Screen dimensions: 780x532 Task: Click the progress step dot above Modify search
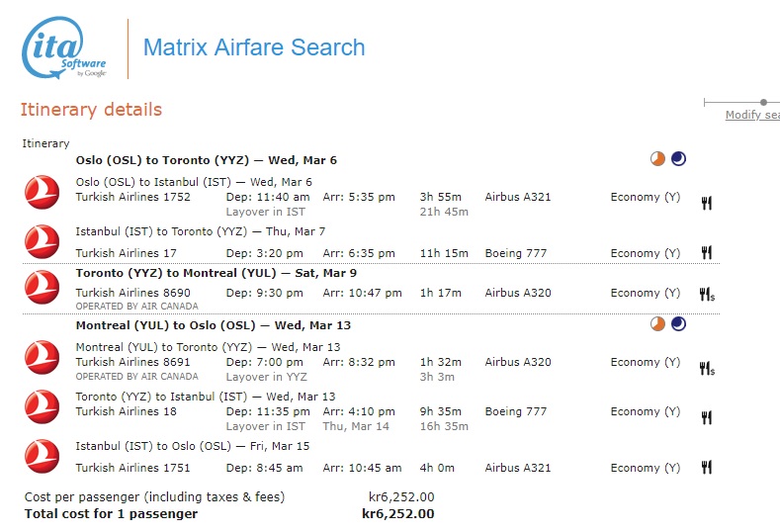point(763,102)
